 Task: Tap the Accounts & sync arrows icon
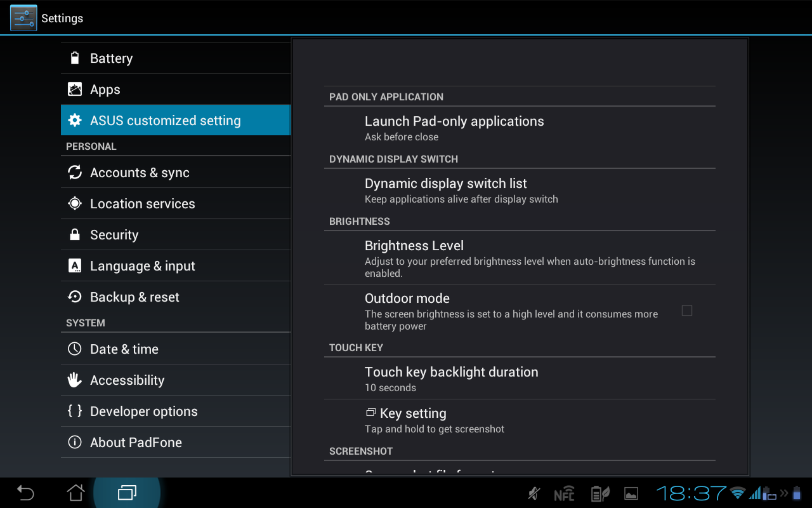tap(75, 173)
